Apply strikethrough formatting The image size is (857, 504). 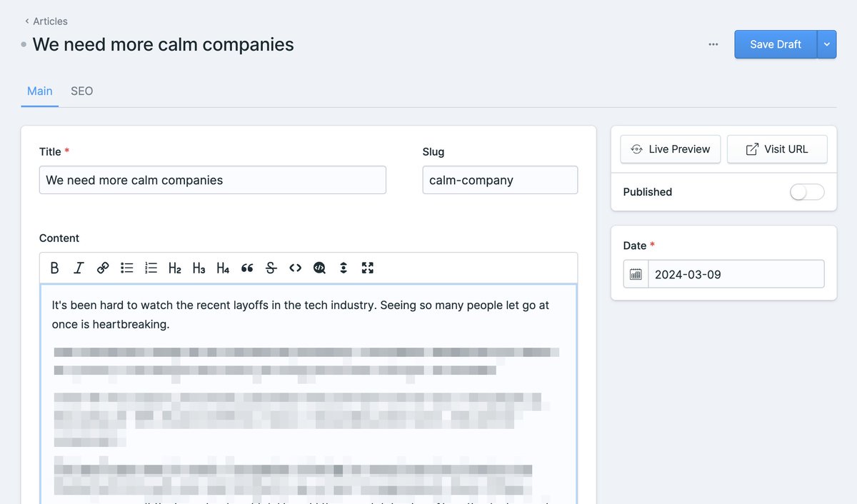(x=271, y=268)
